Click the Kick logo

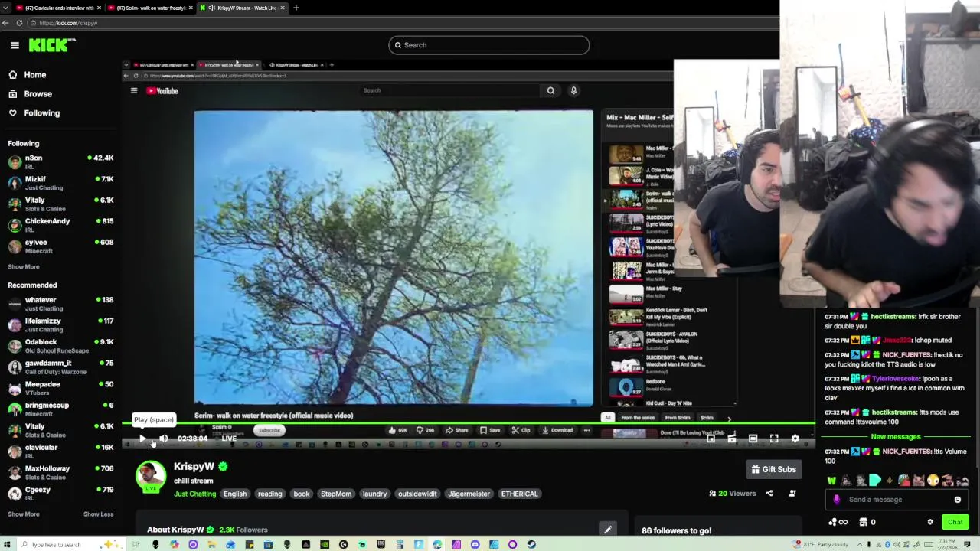pos(51,45)
